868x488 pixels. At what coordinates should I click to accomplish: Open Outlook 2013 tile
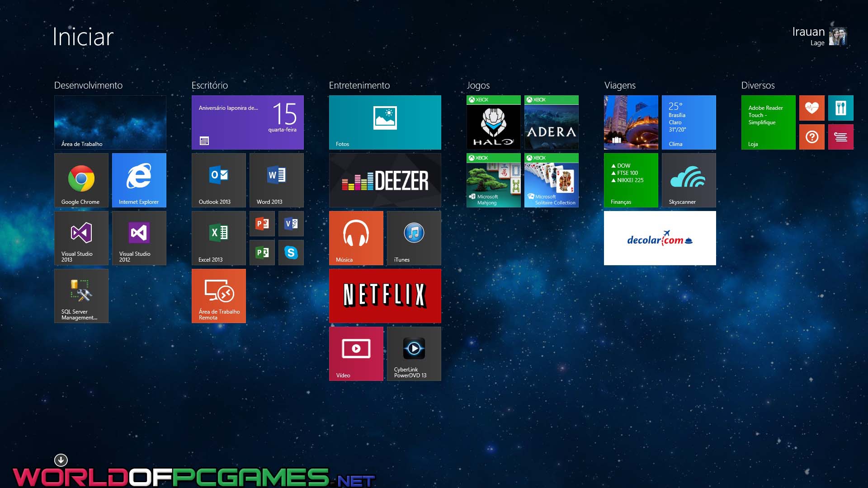click(219, 180)
